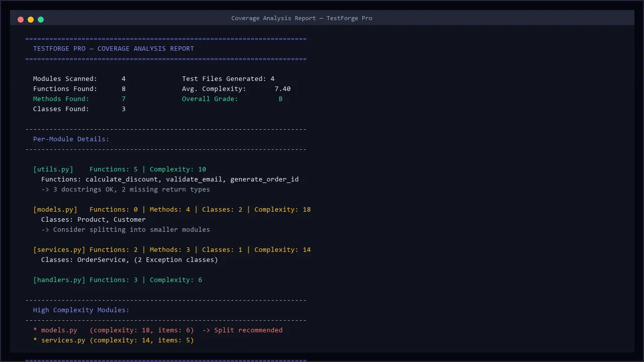Select the '[utils.py]' module header

coord(53,169)
